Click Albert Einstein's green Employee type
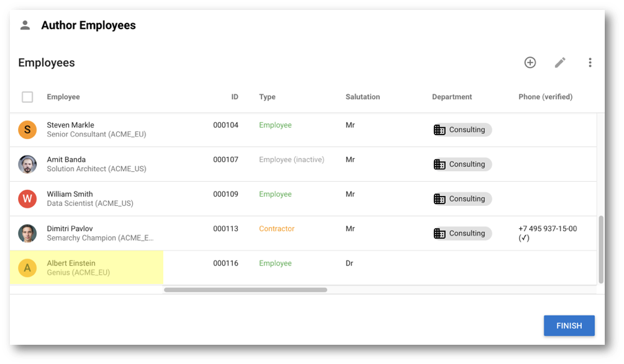This screenshot has width=624, height=364. [275, 263]
